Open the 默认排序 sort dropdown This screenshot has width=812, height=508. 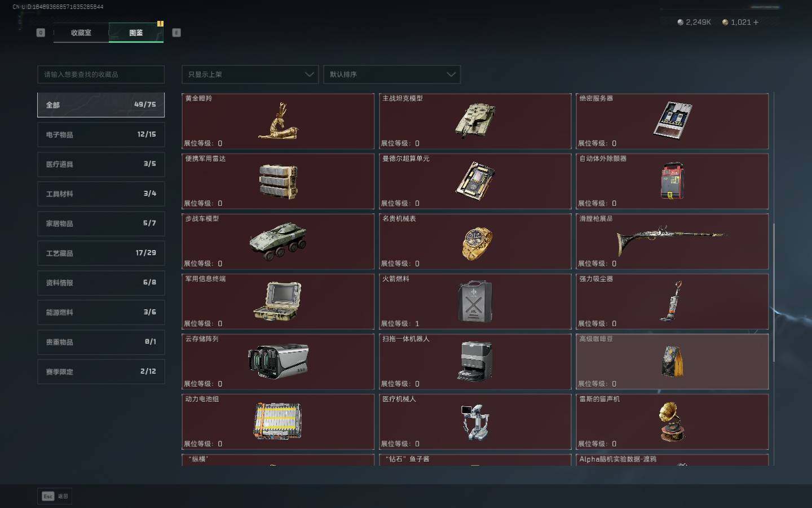pos(392,75)
